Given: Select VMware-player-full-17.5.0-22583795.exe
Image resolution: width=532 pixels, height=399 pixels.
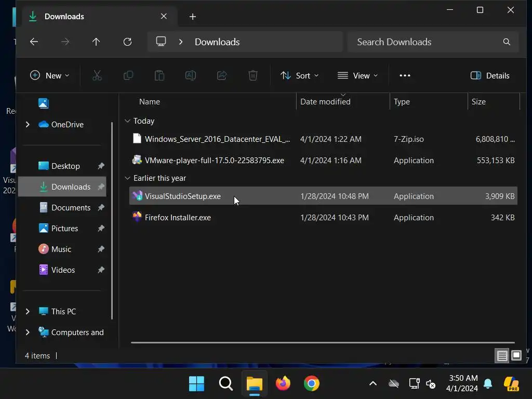Looking at the screenshot, I should tap(323, 160).
